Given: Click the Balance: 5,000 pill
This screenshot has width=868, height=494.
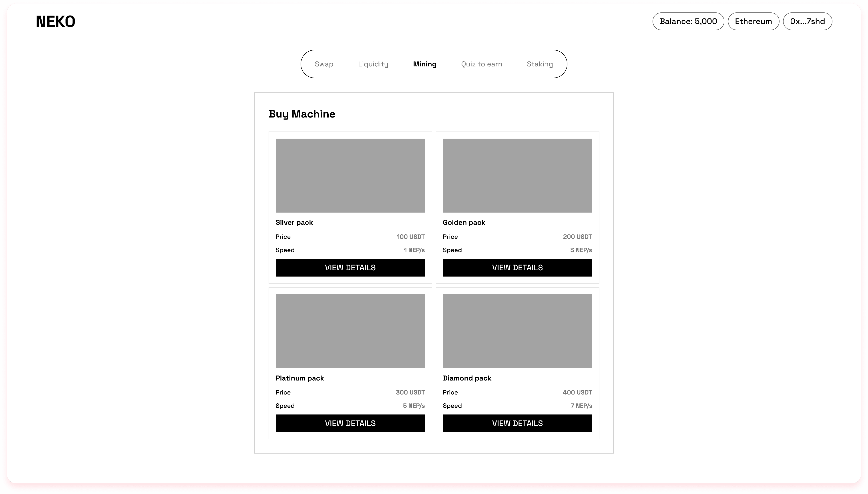Looking at the screenshot, I should [x=688, y=21].
